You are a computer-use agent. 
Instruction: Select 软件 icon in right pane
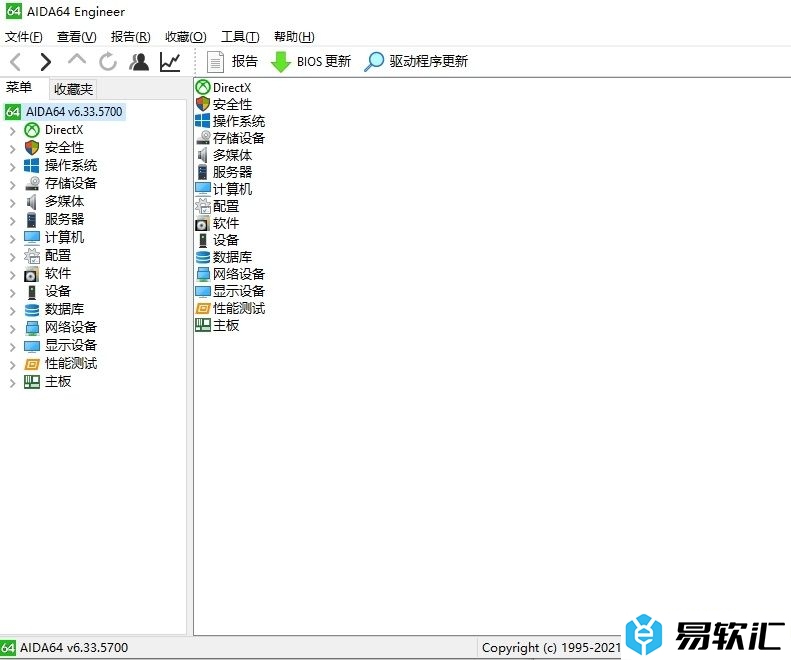point(203,223)
